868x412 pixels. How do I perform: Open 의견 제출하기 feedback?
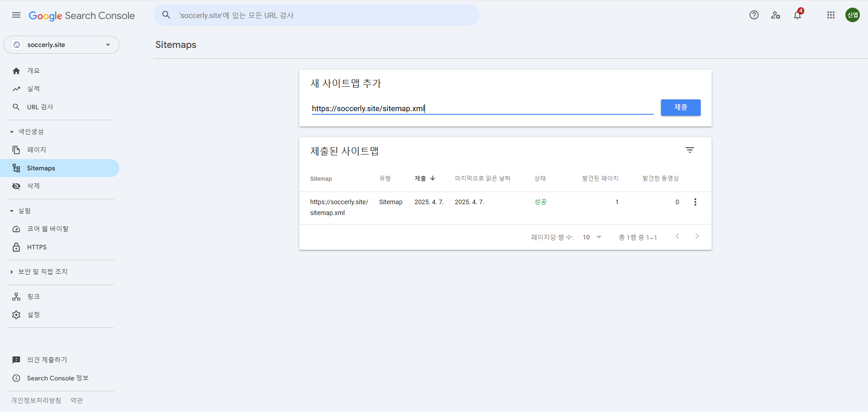pos(47,360)
